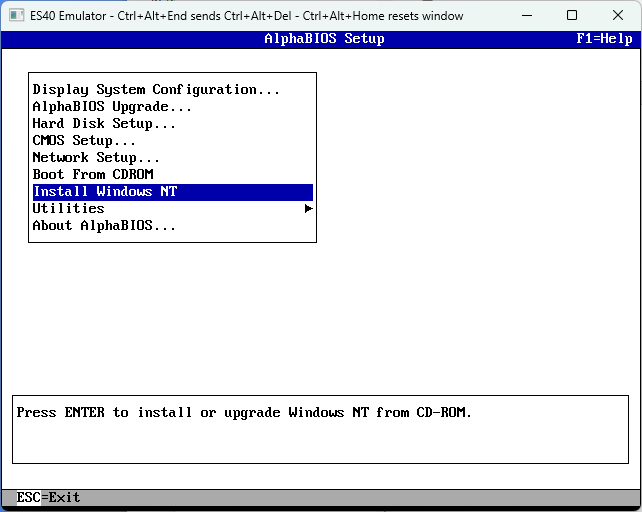Screen dimensions: 642x512
Task: Minimize the ES40 Emulator window
Action: coord(527,16)
